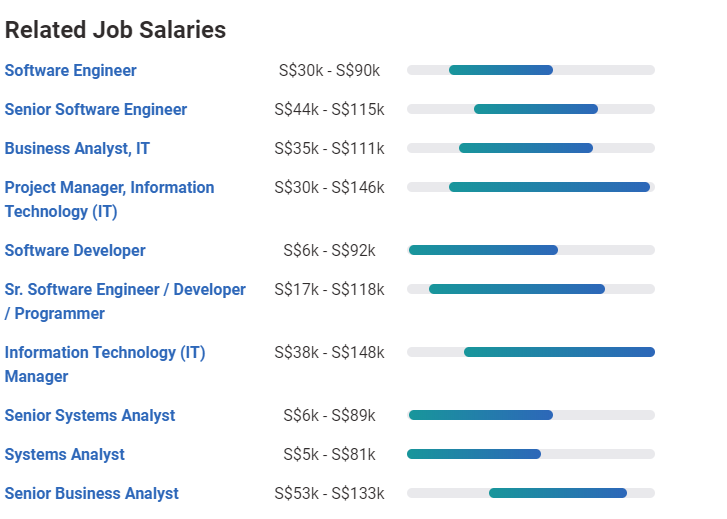Select the Senior Business Analyst link
Screen dimensions: 727x519
(92, 493)
